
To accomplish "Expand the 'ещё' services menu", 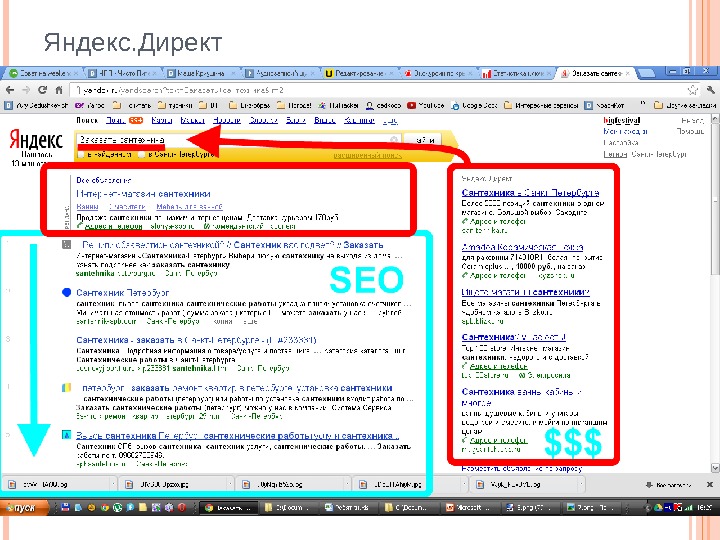I will point(390,120).
